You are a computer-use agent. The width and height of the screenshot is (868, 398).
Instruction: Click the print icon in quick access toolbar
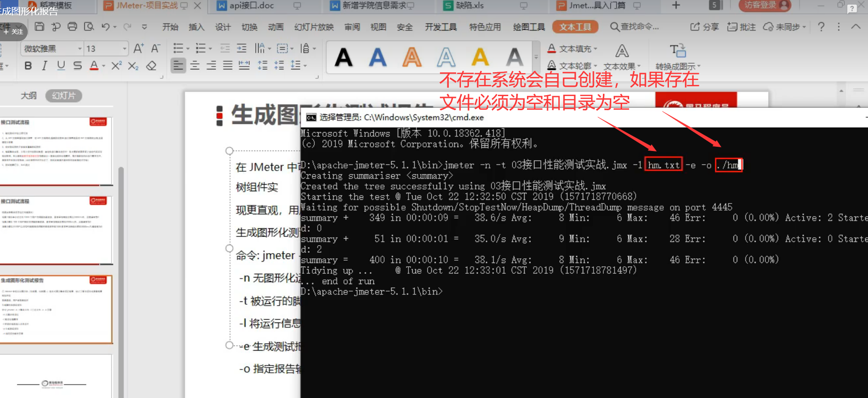pyautogui.click(x=72, y=27)
